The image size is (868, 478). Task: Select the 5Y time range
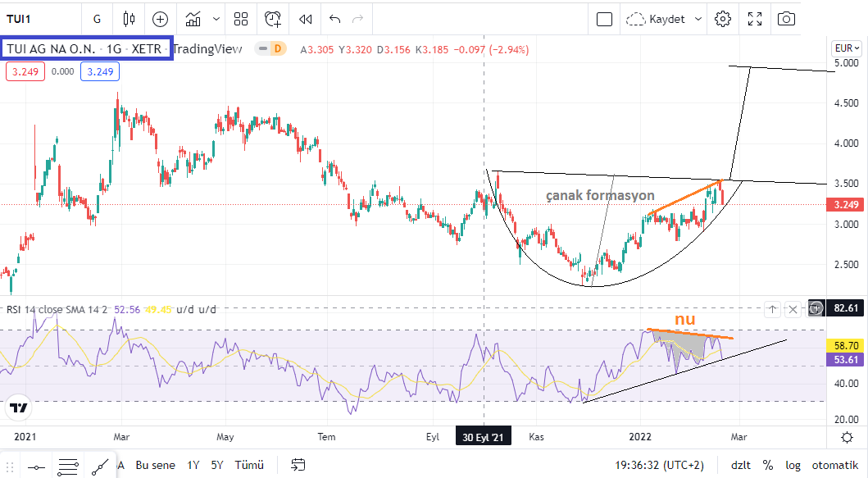[x=217, y=465]
